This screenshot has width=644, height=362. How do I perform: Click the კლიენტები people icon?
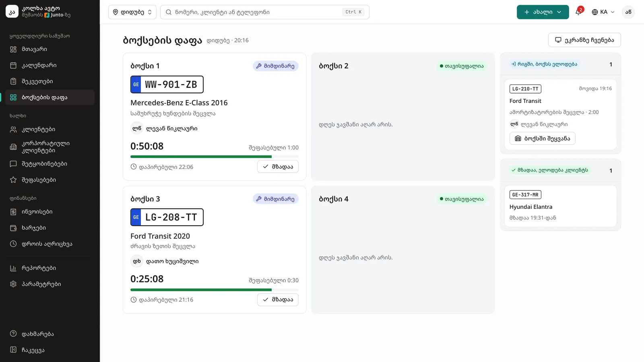tap(13, 130)
